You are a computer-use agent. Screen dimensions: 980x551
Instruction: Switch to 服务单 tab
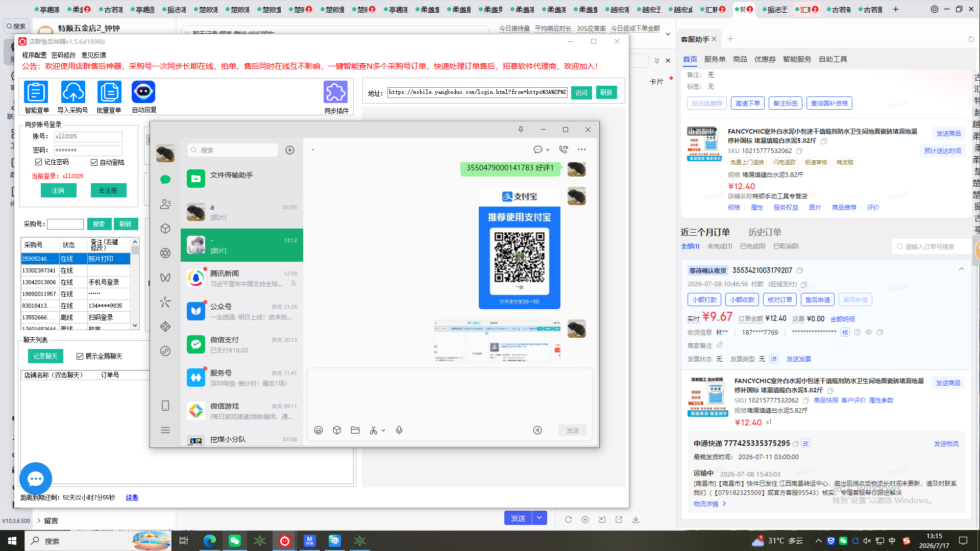click(715, 59)
